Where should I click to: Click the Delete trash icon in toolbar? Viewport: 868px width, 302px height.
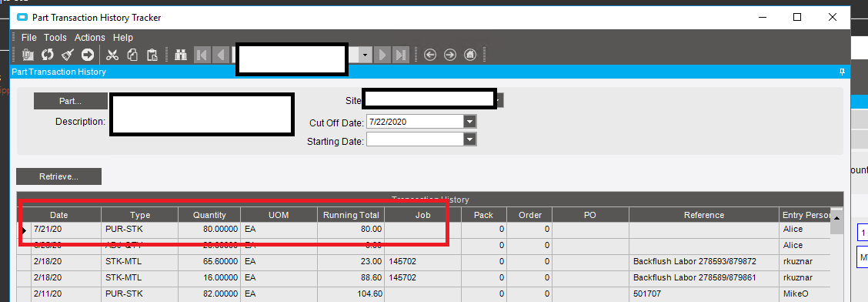[x=28, y=54]
